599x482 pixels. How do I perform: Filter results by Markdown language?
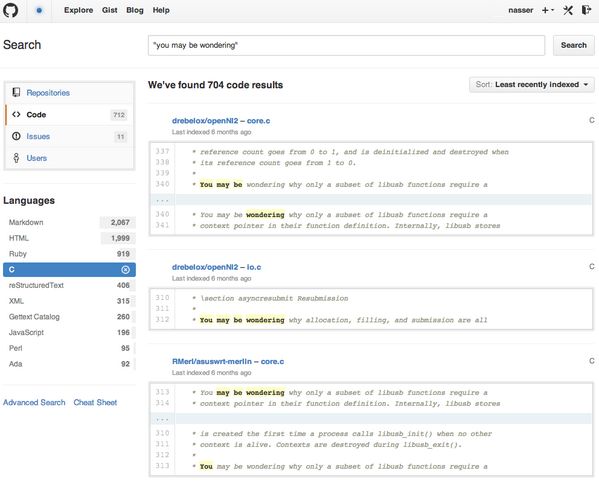tap(69, 222)
